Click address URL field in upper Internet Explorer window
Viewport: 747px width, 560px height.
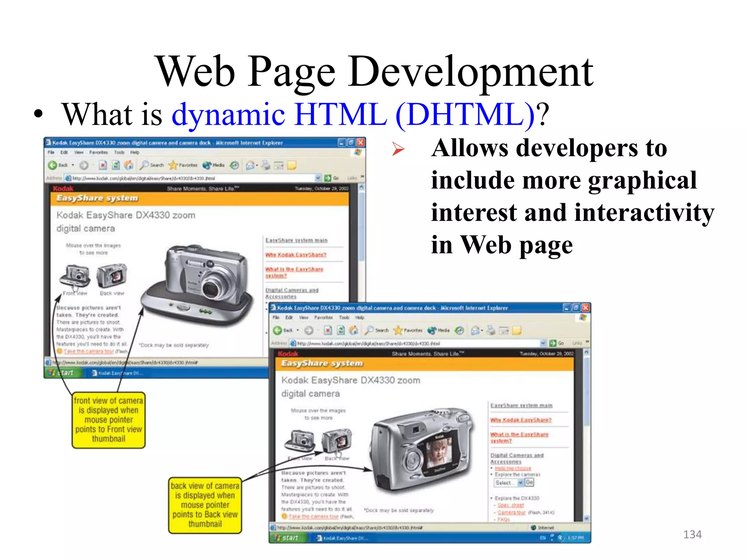click(193, 178)
